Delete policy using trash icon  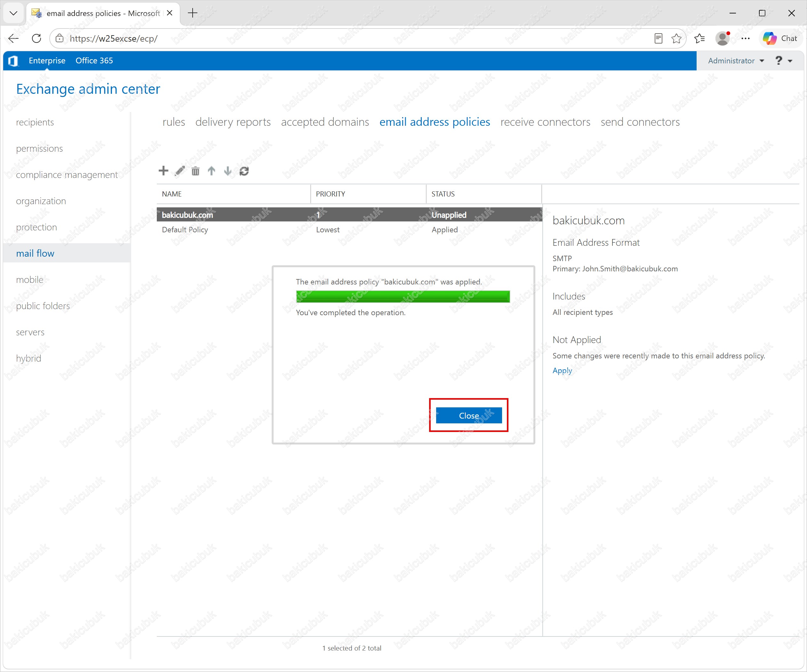(x=195, y=171)
